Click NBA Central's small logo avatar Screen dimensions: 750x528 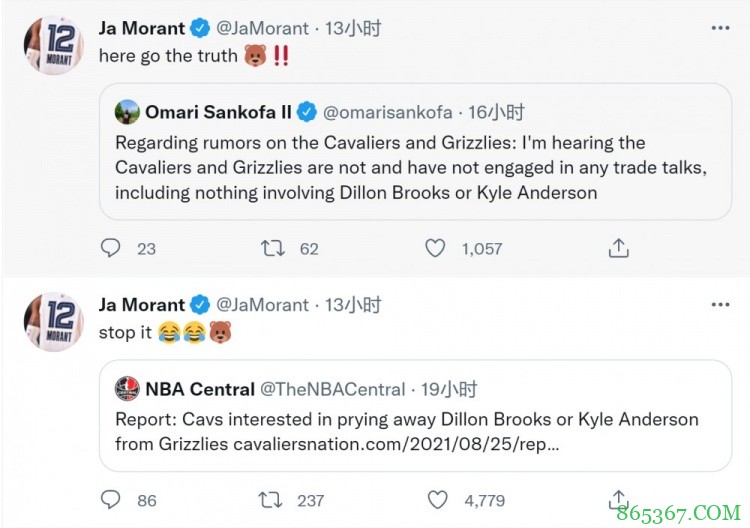pyautogui.click(x=127, y=389)
